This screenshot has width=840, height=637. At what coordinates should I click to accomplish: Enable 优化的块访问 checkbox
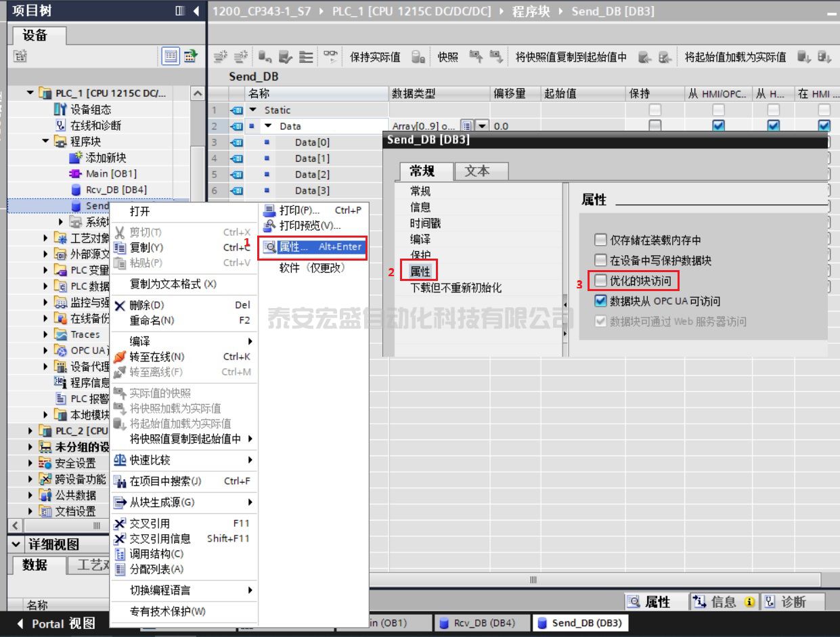[600, 280]
